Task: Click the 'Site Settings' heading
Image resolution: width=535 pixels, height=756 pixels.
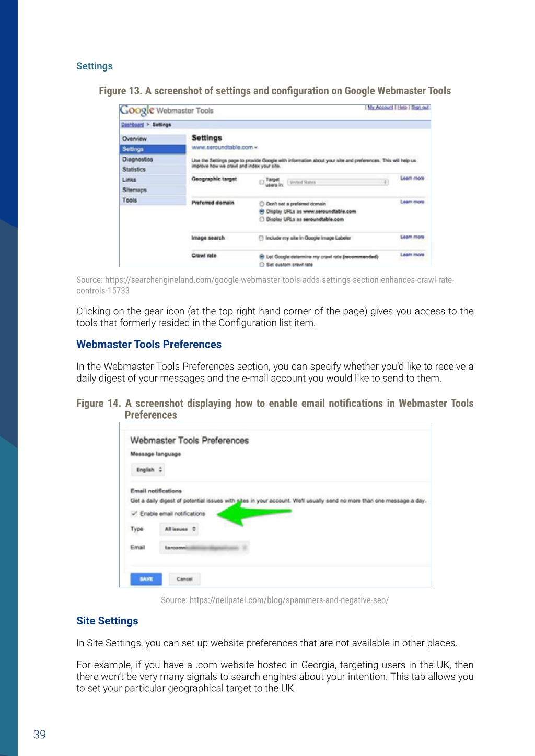Action: coord(107,621)
